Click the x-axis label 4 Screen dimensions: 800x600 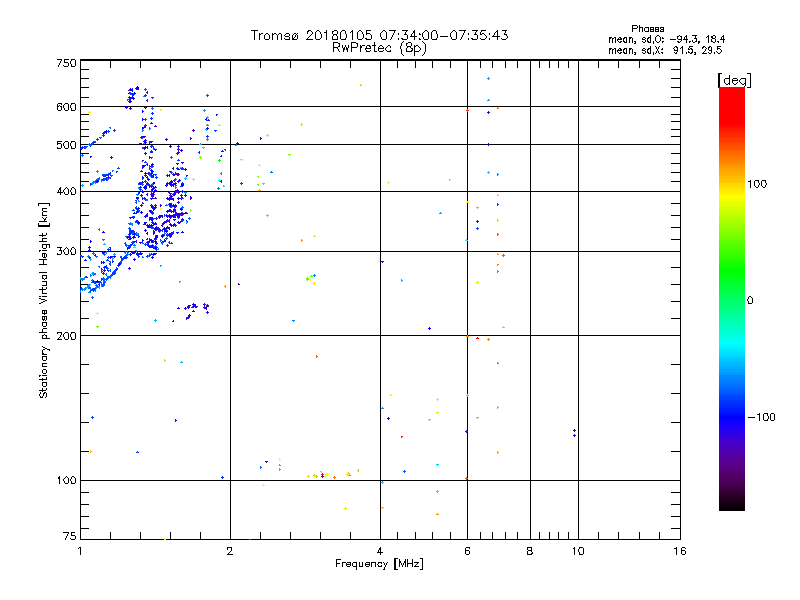pyautogui.click(x=380, y=551)
